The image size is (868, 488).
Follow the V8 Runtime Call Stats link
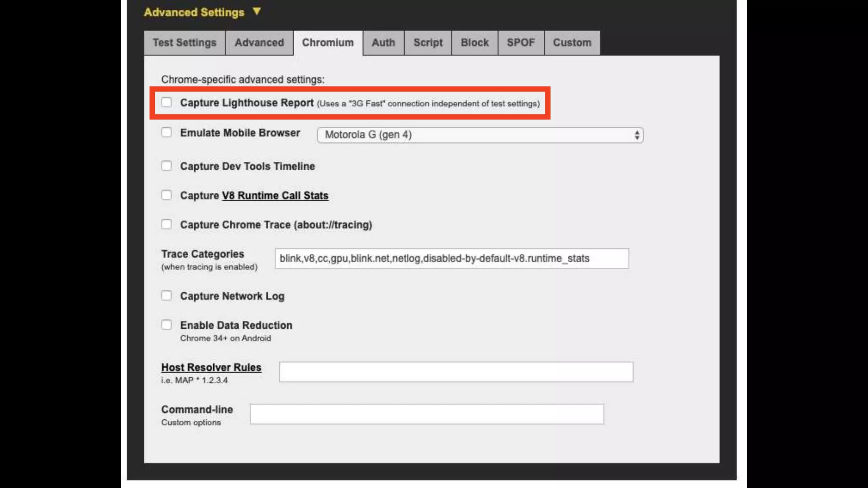point(275,196)
